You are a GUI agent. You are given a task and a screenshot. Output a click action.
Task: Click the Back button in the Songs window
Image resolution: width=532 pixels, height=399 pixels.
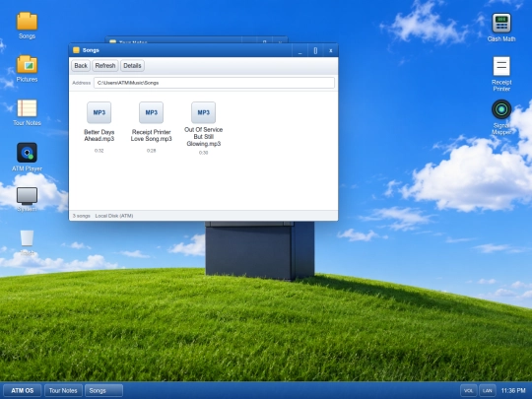tap(81, 65)
